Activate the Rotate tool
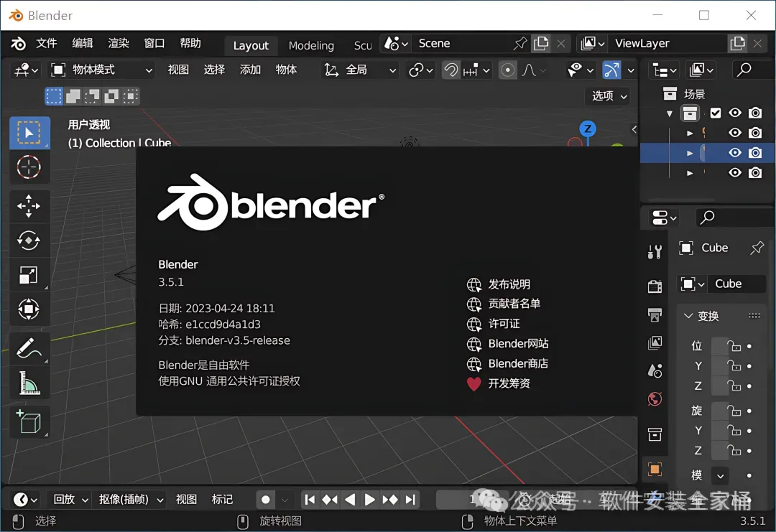The image size is (776, 532). pyautogui.click(x=29, y=241)
